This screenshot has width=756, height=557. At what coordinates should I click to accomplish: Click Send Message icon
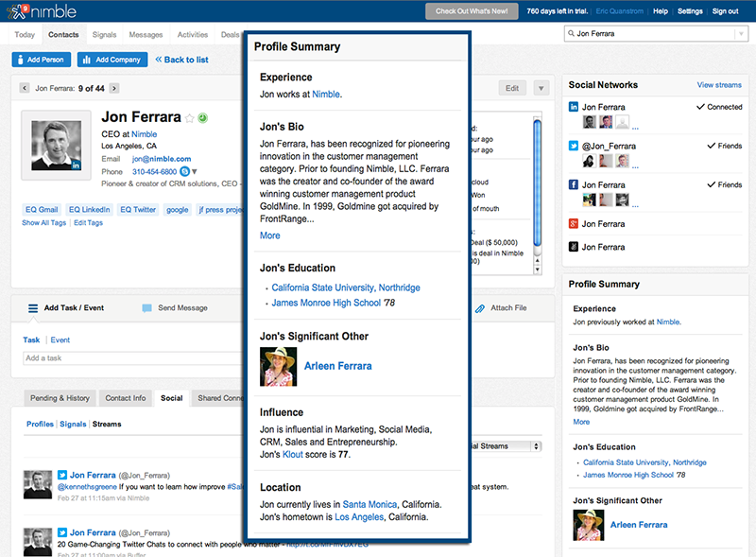click(147, 308)
